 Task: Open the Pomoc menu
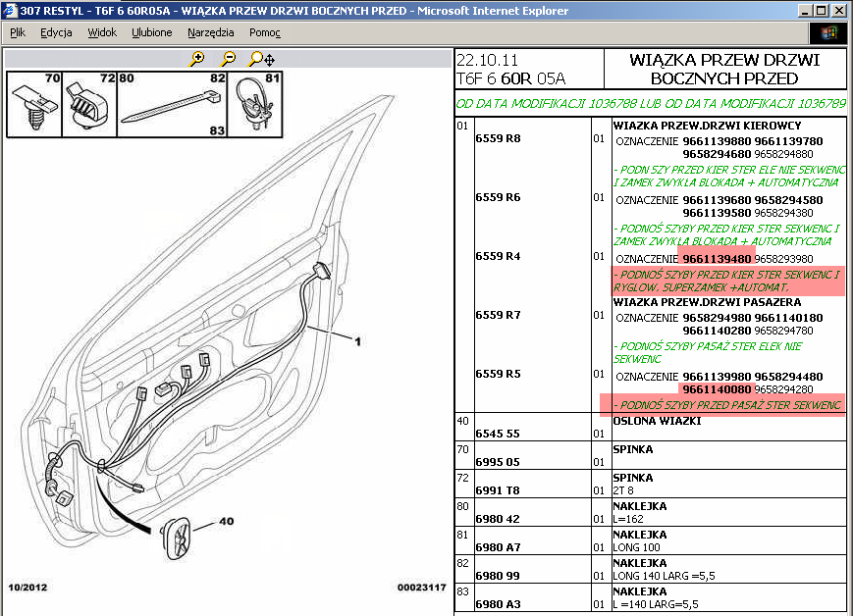point(265,32)
